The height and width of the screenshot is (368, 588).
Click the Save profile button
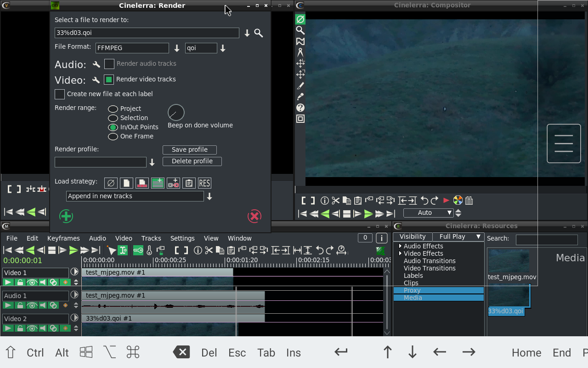pyautogui.click(x=189, y=150)
